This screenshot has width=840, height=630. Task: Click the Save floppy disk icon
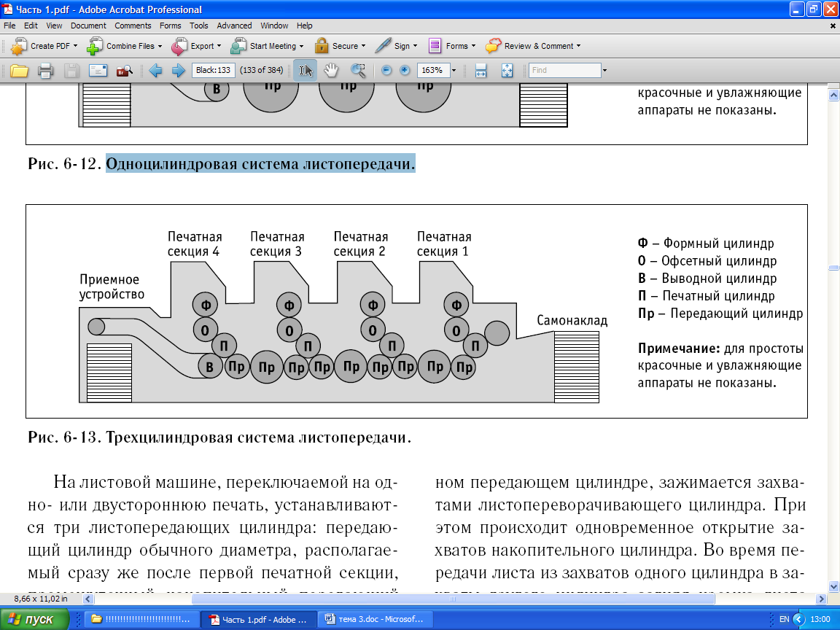pos(71,71)
